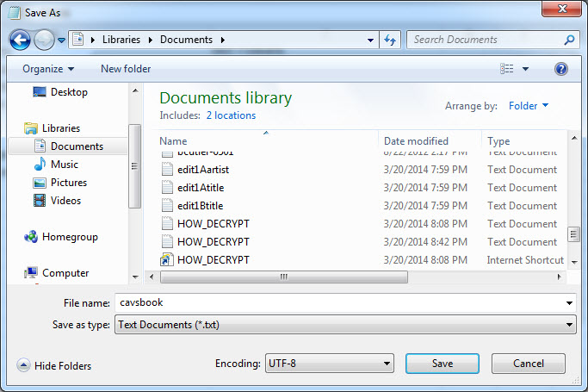Open the Save as type dropdown

point(344,325)
